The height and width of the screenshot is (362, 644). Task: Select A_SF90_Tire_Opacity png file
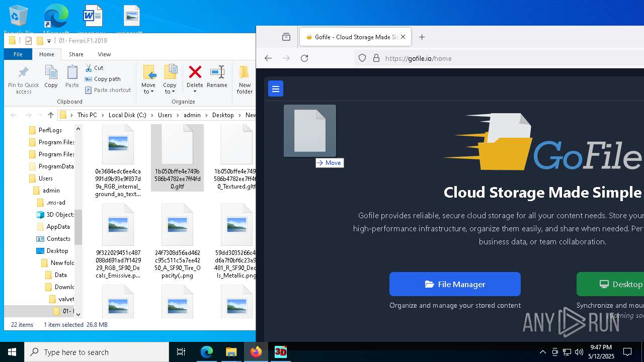point(177,241)
